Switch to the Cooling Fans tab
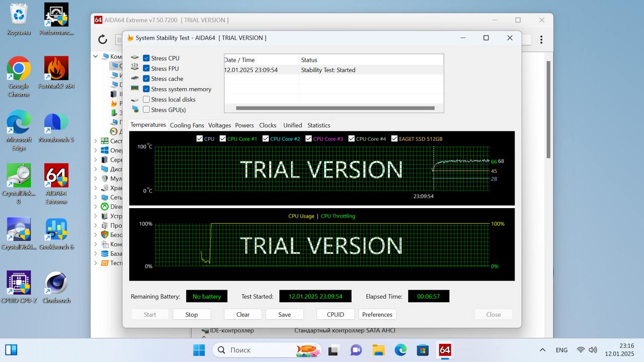Image resolution: width=644 pixels, height=362 pixels. coord(187,125)
